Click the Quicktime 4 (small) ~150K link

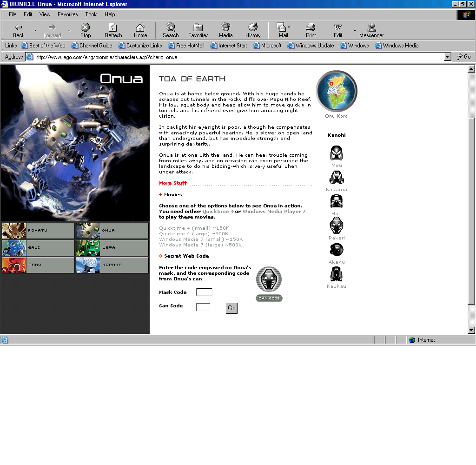click(x=194, y=228)
